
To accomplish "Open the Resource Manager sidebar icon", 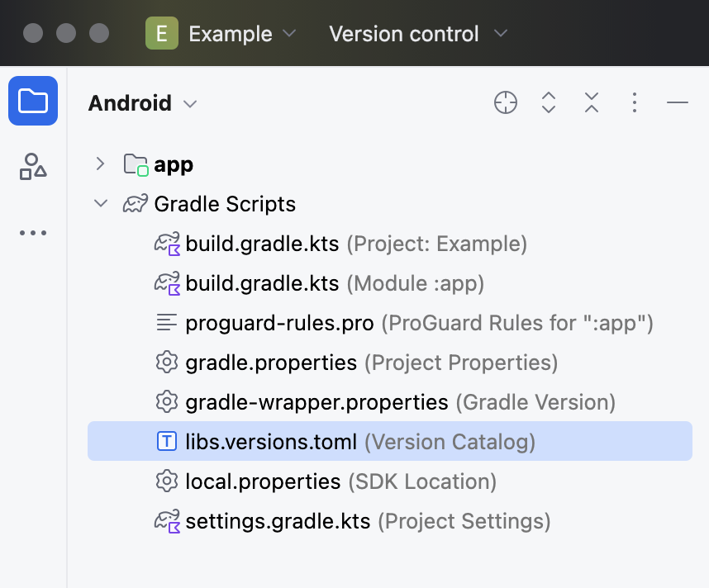I will [x=33, y=166].
